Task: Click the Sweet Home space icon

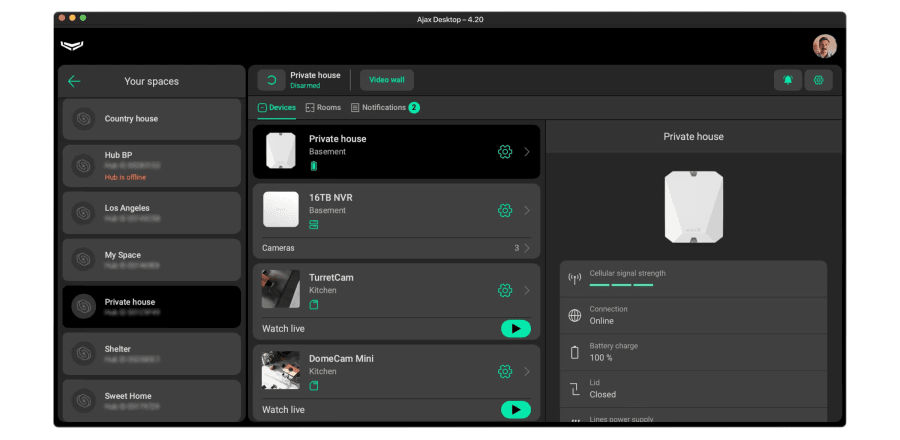Action: pyautogui.click(x=84, y=400)
